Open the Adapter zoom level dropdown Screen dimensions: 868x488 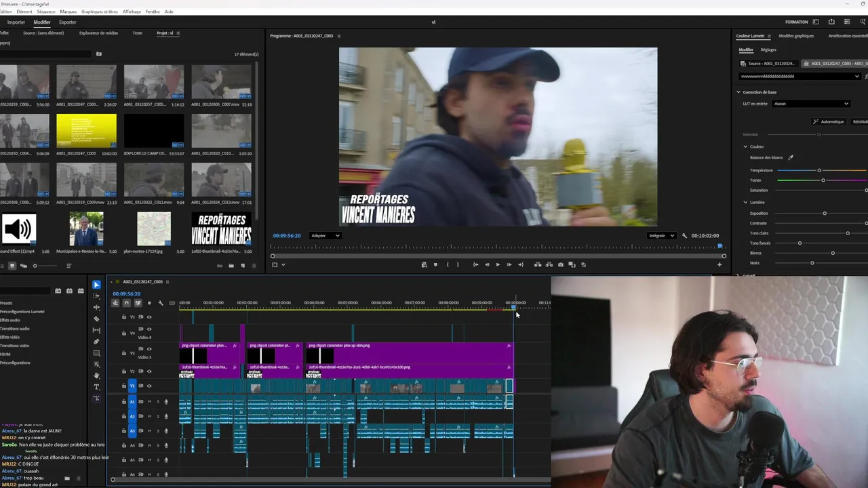(325, 236)
